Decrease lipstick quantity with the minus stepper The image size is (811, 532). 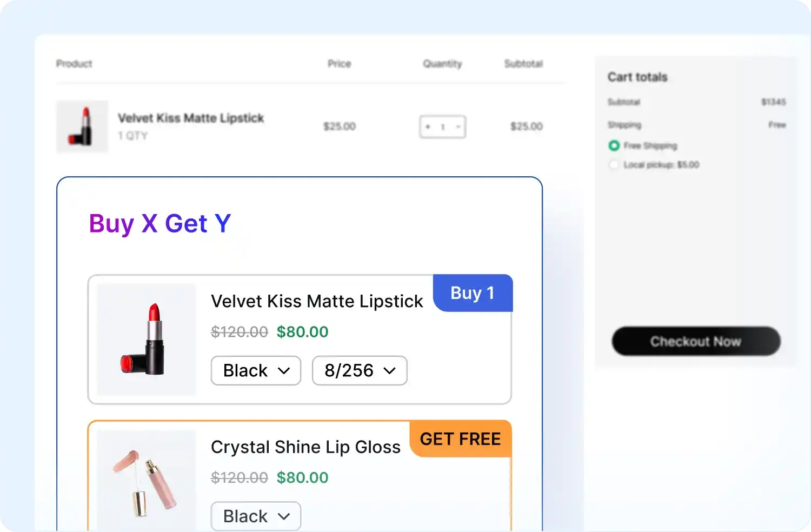coord(457,127)
